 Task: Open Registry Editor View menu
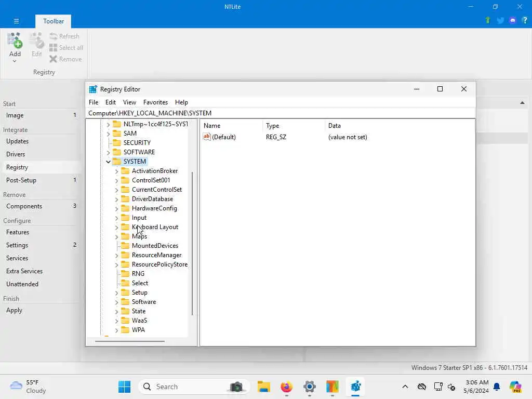pyautogui.click(x=129, y=102)
